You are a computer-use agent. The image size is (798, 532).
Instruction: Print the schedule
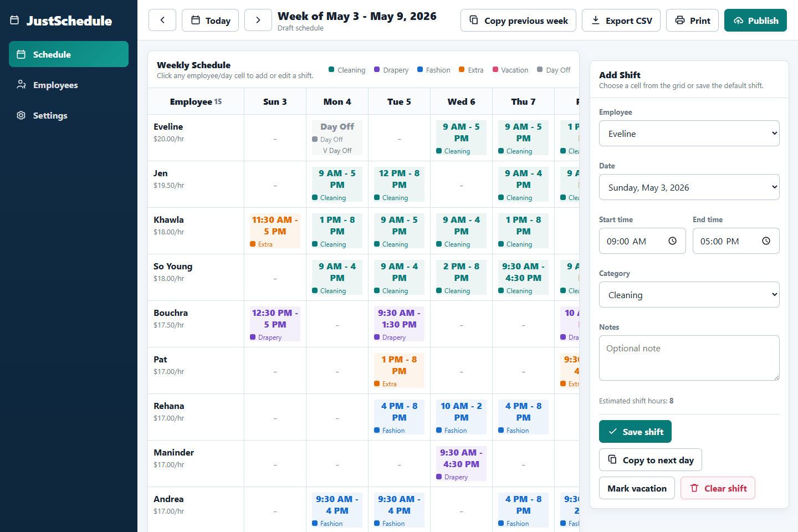tap(692, 20)
